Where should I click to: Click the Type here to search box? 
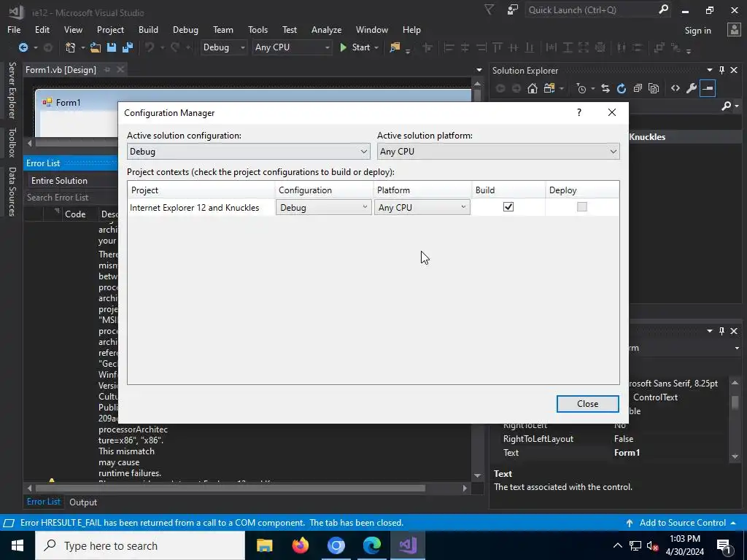(140, 545)
